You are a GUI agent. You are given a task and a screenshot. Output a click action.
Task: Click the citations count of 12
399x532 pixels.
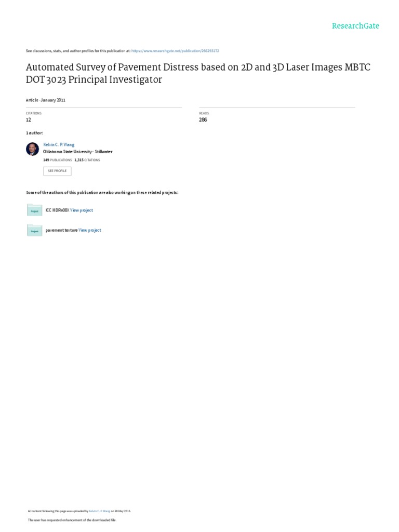[29, 120]
